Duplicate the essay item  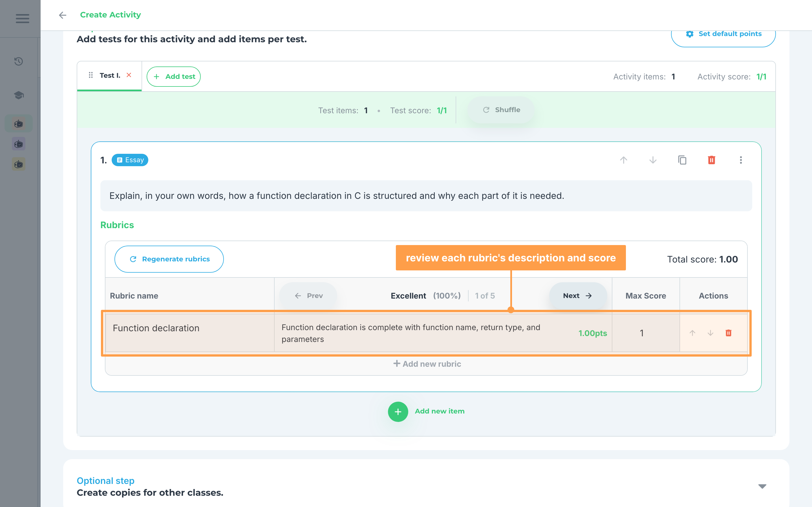(x=682, y=160)
